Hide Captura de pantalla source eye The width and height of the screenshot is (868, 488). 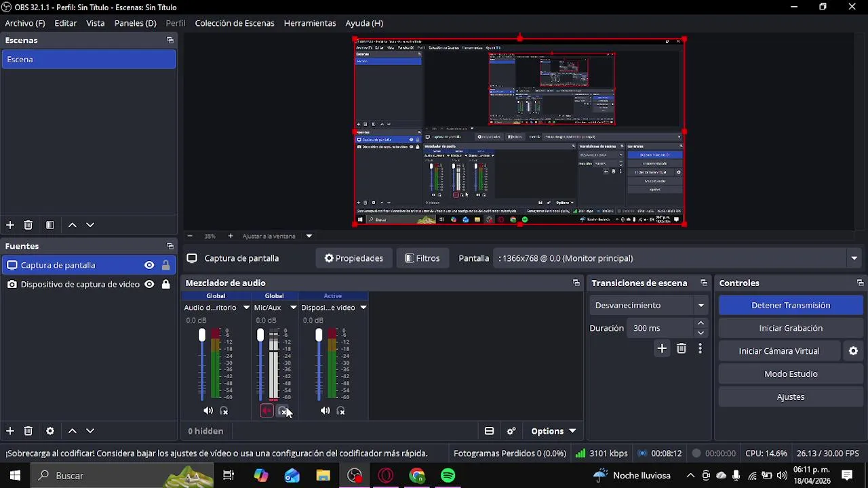point(149,266)
